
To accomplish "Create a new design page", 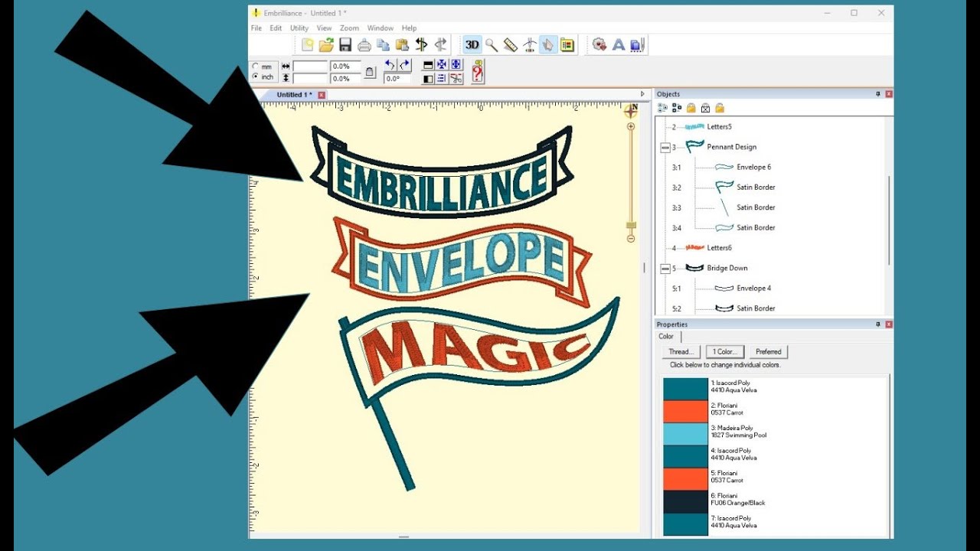I will tap(307, 45).
